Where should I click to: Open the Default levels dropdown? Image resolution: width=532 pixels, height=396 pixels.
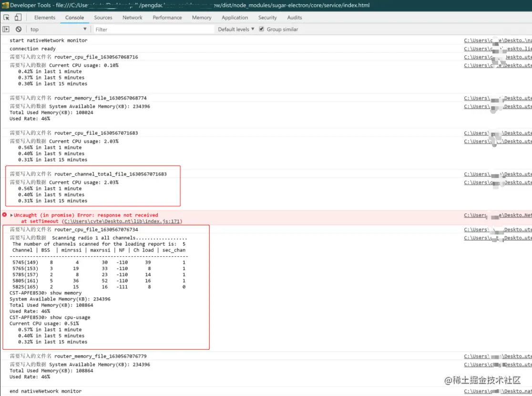pyautogui.click(x=236, y=29)
